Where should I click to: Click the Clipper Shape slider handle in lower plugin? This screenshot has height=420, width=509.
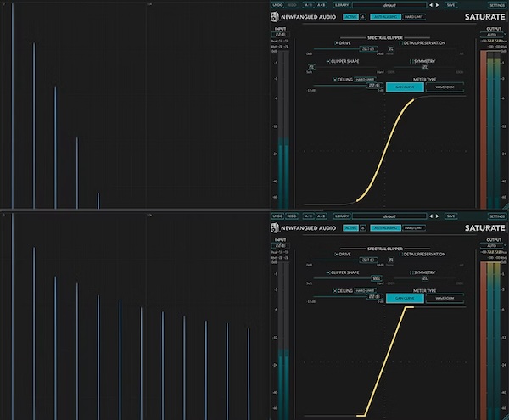pos(376,278)
